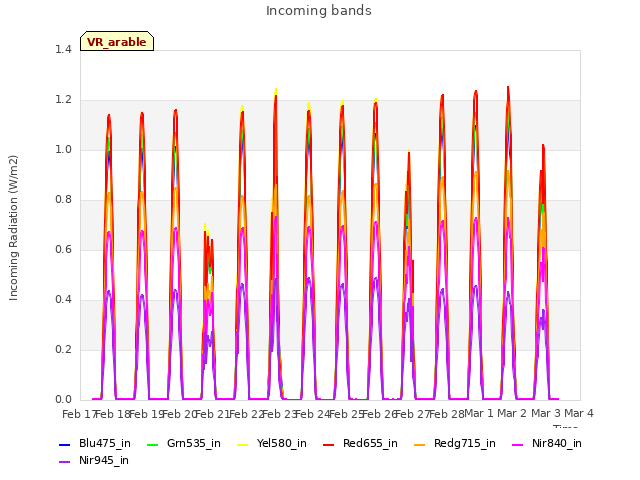The width and height of the screenshot is (640, 480).
Task: Click the Mar 2 x-axis date label
Action: coord(512,413)
